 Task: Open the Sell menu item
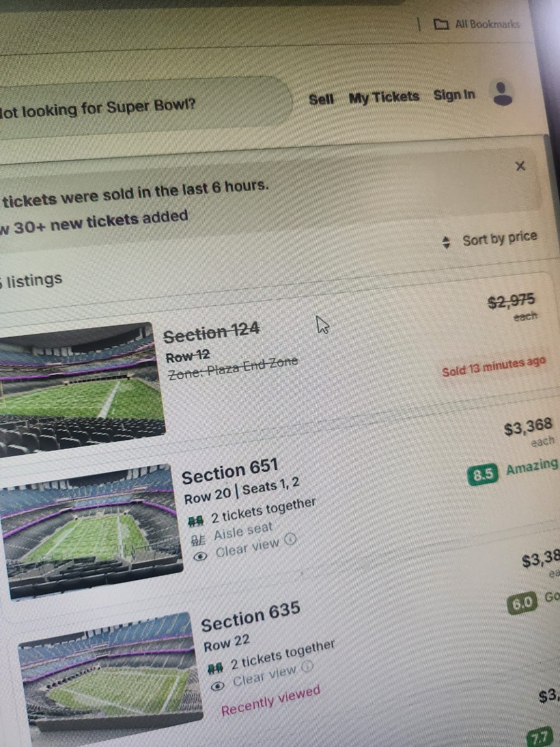[321, 99]
